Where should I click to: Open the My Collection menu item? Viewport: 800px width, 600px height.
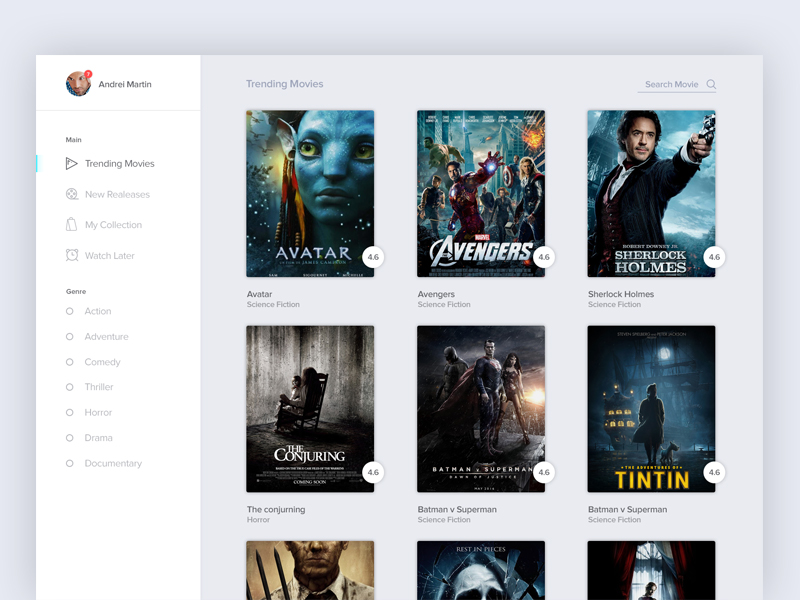[x=113, y=225]
